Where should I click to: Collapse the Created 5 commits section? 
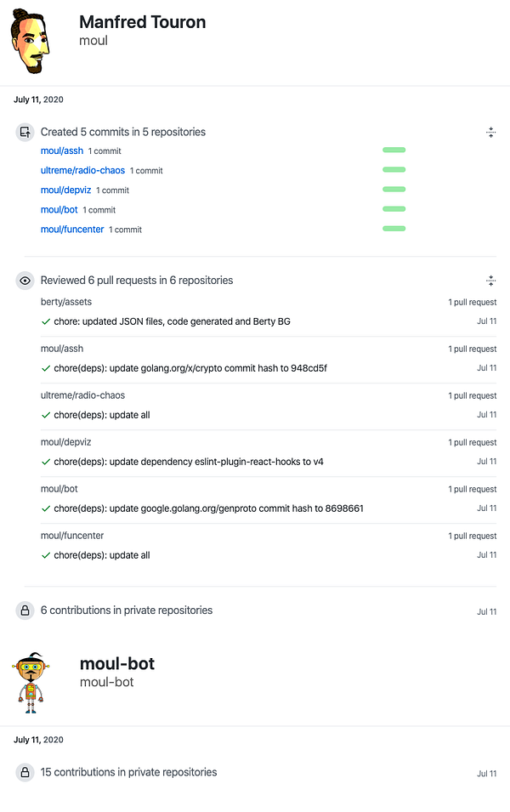(490, 132)
